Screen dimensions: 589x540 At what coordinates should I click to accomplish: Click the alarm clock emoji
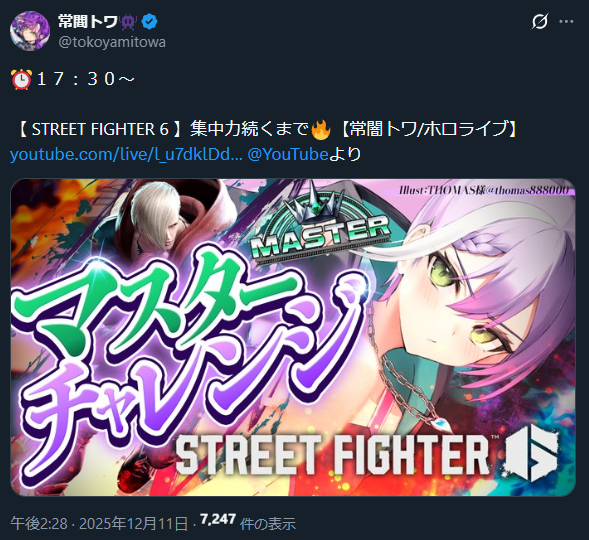21,79
